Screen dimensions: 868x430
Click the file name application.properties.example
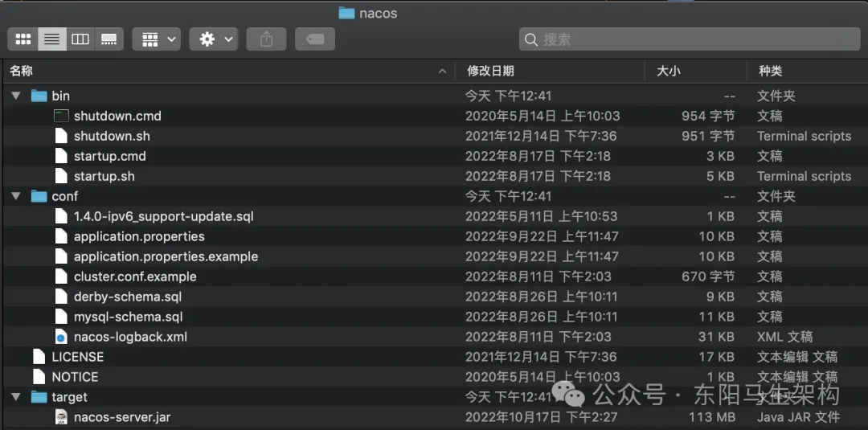click(166, 256)
